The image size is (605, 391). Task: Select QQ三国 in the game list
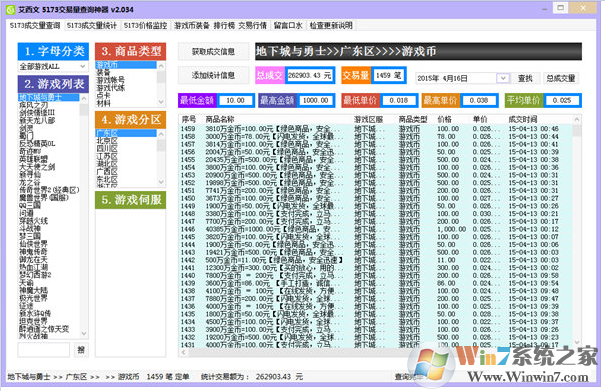[x=49, y=205]
